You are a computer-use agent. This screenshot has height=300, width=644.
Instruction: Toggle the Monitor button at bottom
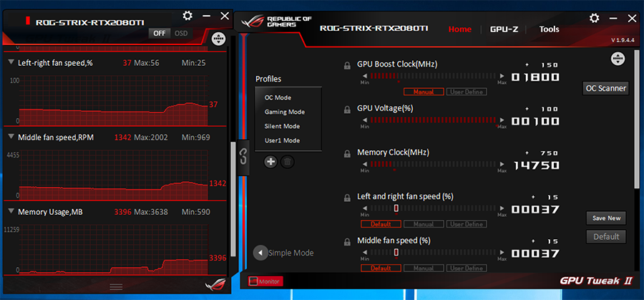point(265,281)
